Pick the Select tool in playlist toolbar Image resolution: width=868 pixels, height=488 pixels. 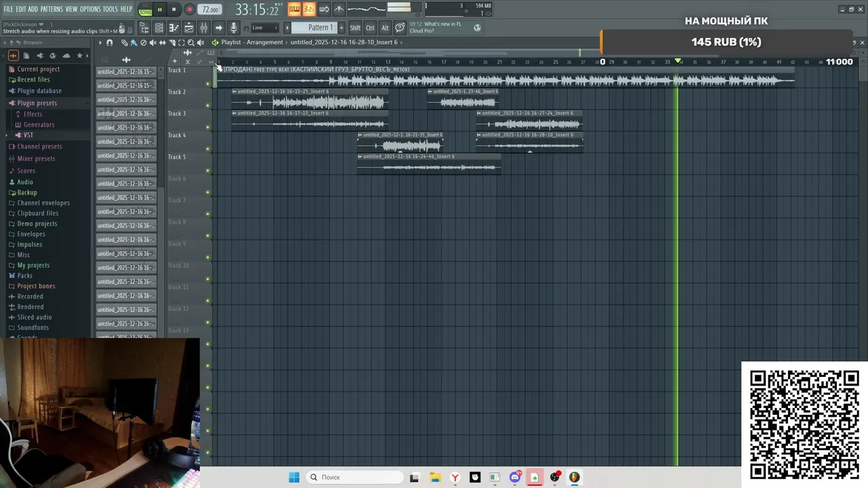click(x=181, y=43)
